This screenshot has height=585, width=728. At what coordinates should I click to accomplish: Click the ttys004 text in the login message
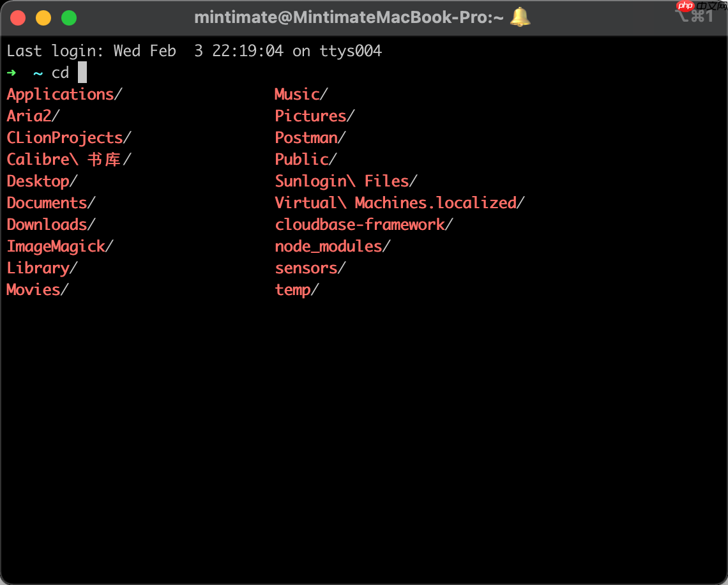[x=351, y=50]
